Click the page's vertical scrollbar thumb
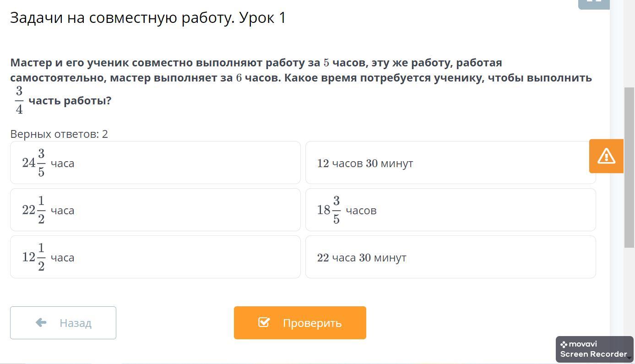This screenshot has height=364, width=635. tap(629, 167)
